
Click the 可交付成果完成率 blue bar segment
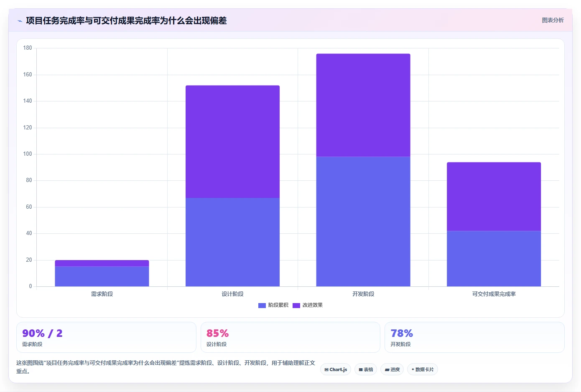point(494,259)
